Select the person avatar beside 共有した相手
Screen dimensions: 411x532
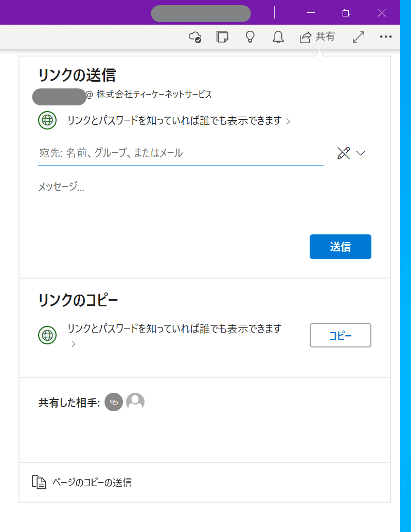pos(135,402)
